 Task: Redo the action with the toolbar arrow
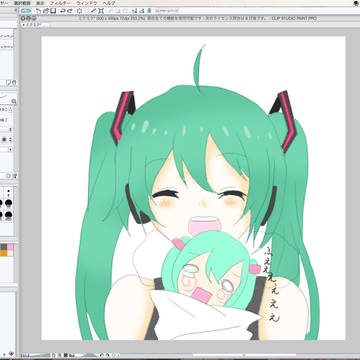tap(70, 11)
